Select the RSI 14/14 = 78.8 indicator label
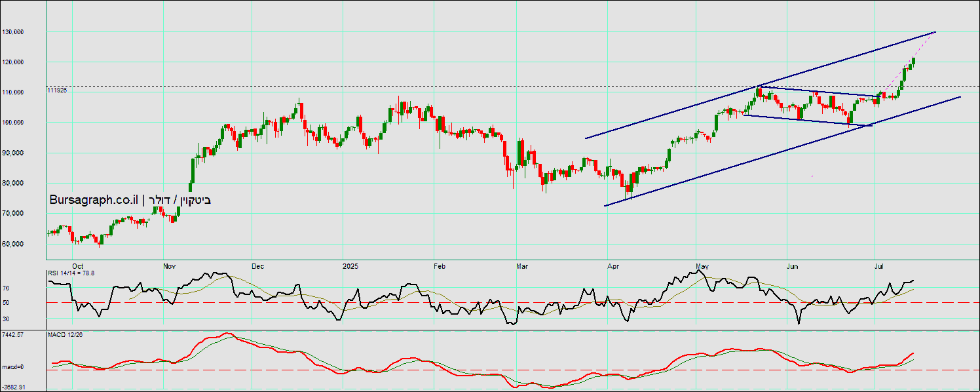The image size is (980, 392). (x=71, y=273)
